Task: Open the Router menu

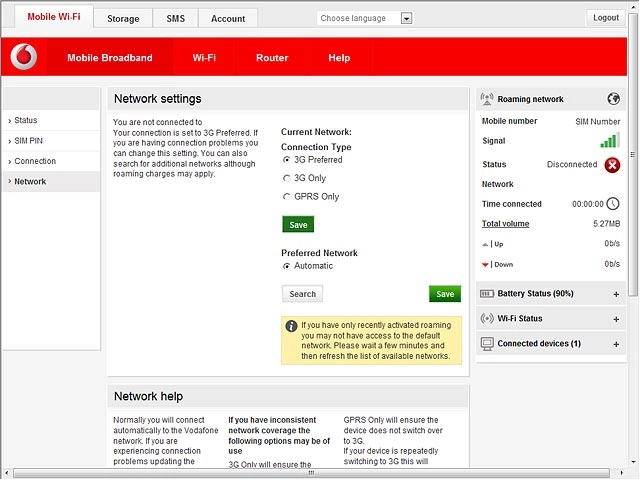Action: pyautogui.click(x=272, y=58)
